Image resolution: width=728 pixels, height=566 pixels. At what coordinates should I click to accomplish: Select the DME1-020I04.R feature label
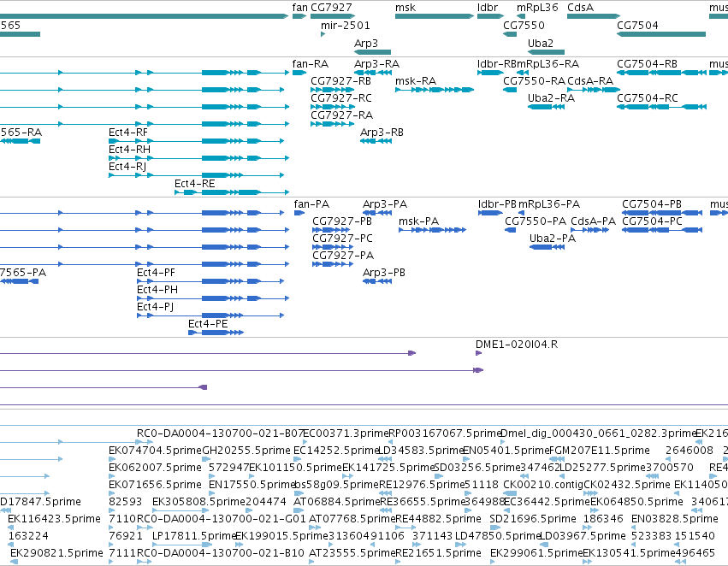click(517, 345)
